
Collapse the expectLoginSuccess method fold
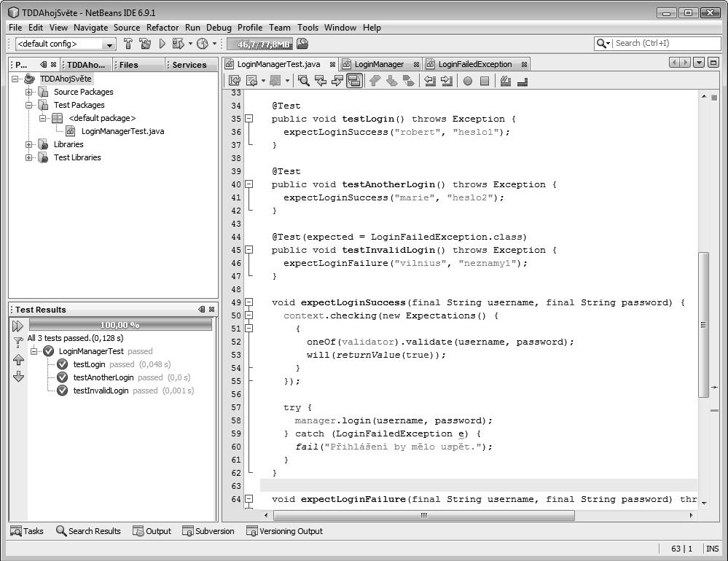tap(249, 302)
